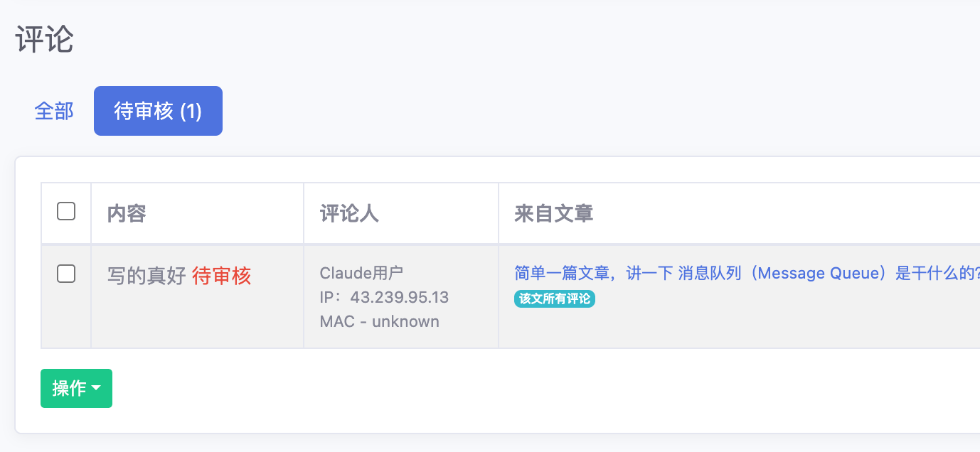Click the comment text 写的真好
The image size is (980, 452).
pyautogui.click(x=147, y=276)
